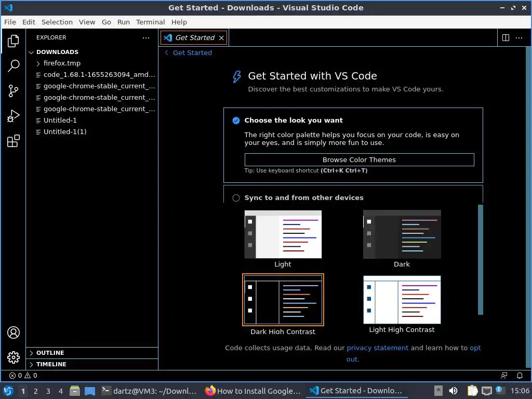
Task: Open Explorer views and more actions ellipsis
Action: (146, 37)
